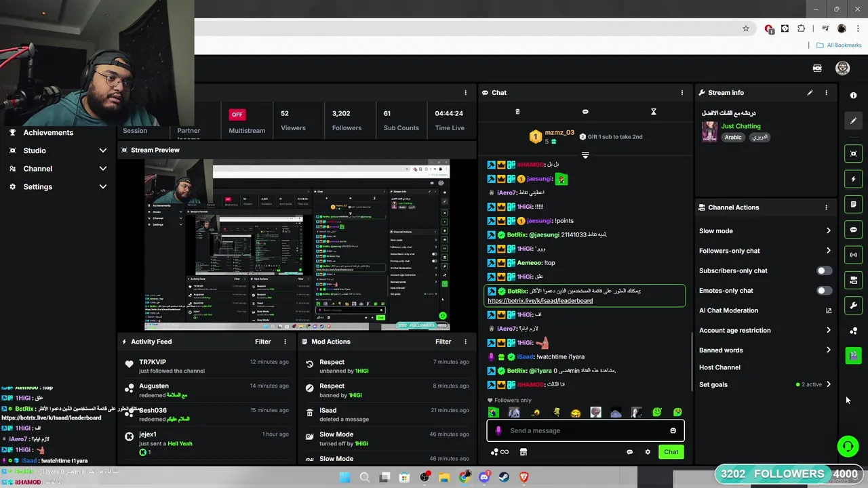
Task: Open Steam from the taskbar
Action: click(504, 477)
